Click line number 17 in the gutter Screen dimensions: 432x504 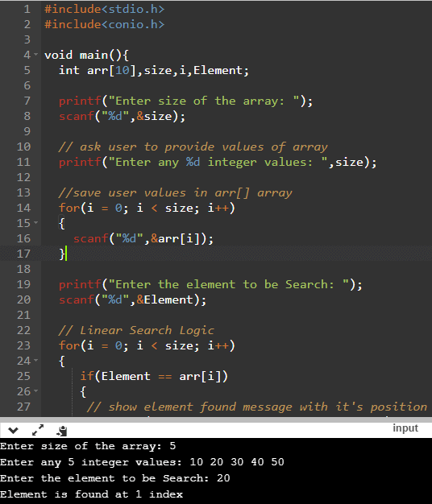pyautogui.click(x=23, y=254)
